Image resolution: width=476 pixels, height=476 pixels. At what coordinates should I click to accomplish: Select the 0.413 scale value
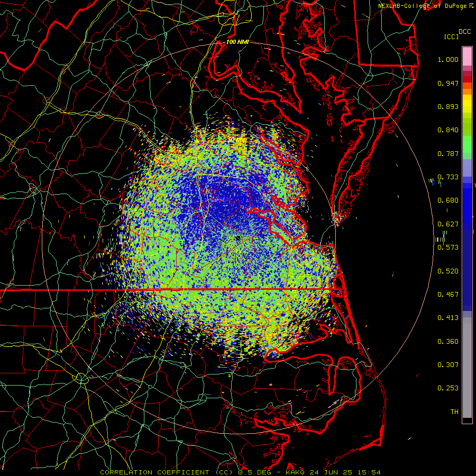pos(448,318)
